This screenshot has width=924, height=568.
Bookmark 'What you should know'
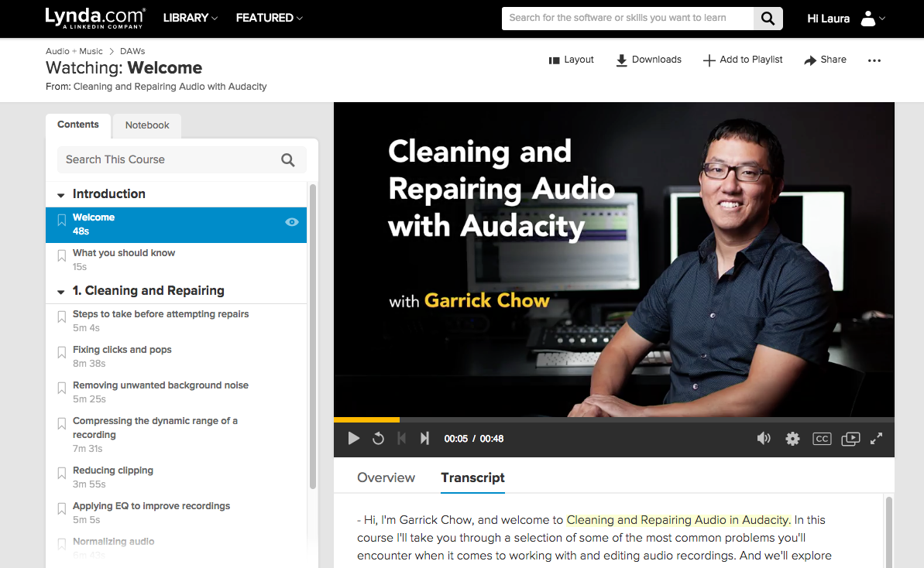[61, 256]
